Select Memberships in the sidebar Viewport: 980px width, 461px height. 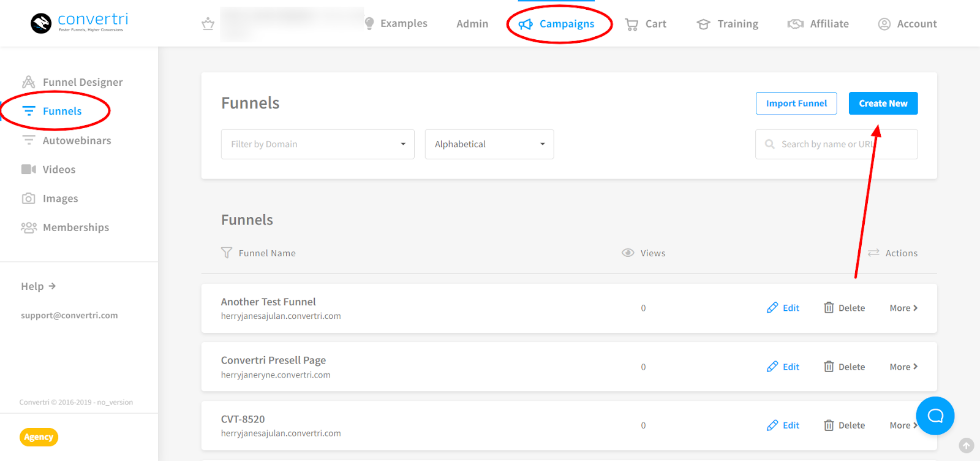point(75,227)
